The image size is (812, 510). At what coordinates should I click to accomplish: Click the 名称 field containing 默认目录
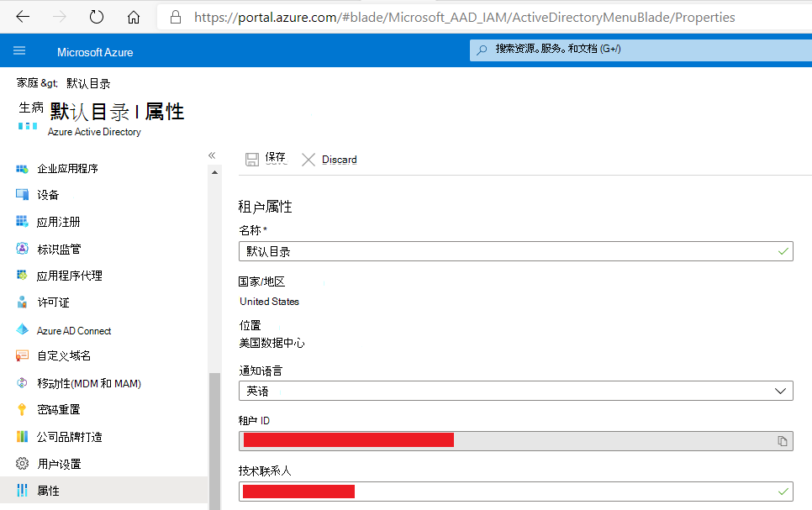coord(516,251)
